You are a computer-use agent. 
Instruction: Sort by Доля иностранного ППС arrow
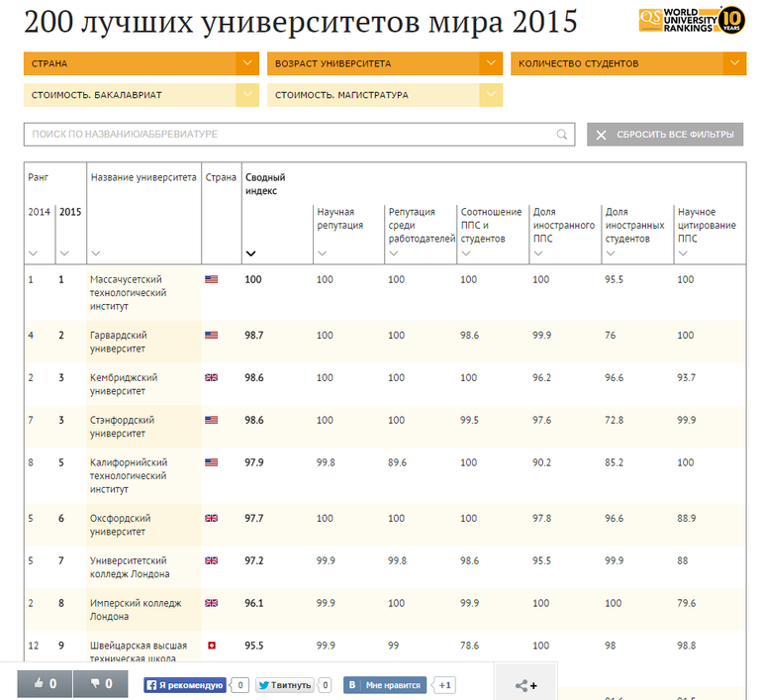pyautogui.click(x=538, y=253)
